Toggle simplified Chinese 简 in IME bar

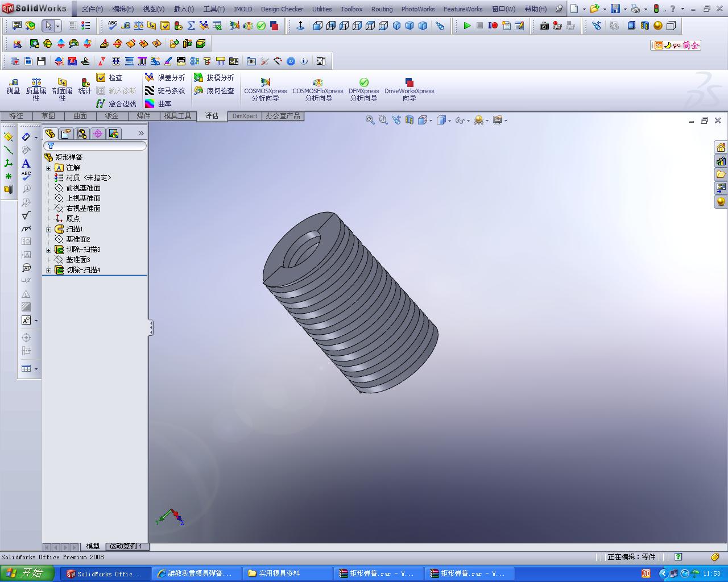[x=686, y=45]
